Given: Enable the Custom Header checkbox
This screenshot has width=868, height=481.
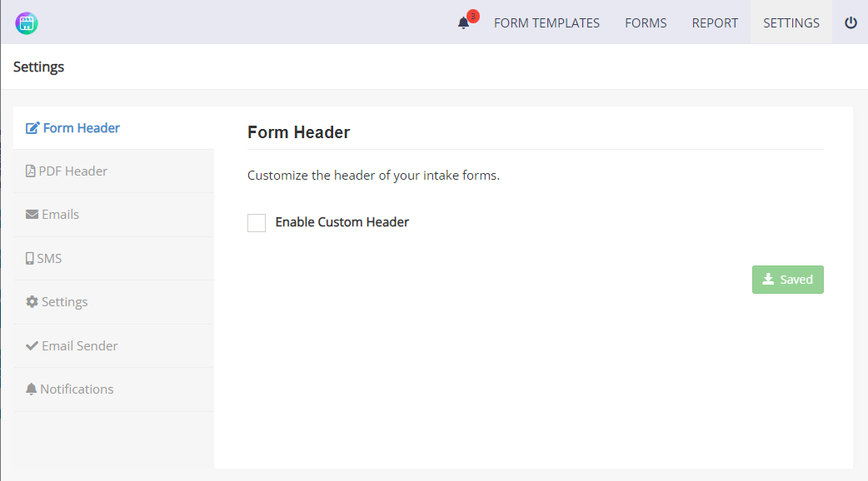Looking at the screenshot, I should (x=257, y=223).
